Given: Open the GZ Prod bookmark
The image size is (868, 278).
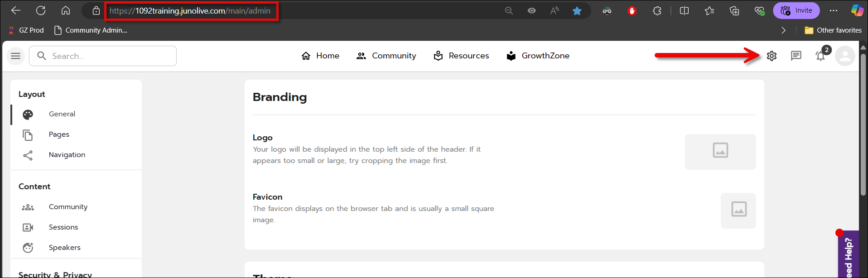Looking at the screenshot, I should 26,30.
